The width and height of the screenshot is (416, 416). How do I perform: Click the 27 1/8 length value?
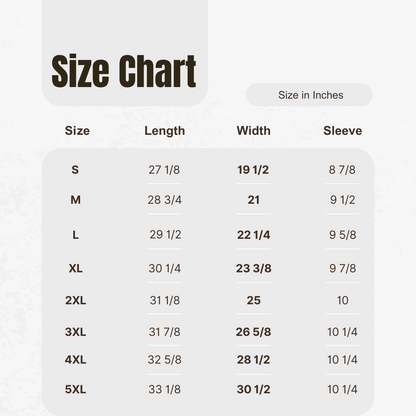pos(164,170)
